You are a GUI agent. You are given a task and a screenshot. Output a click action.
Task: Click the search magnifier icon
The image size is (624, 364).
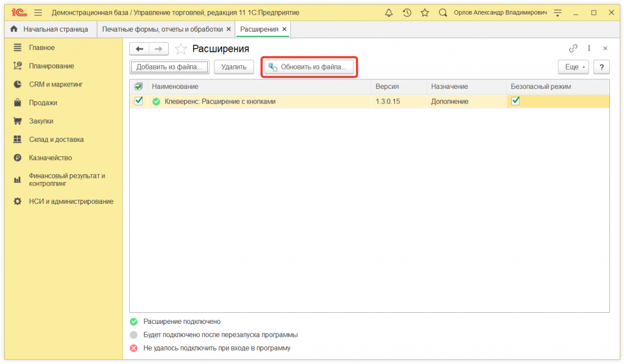pyautogui.click(x=443, y=13)
